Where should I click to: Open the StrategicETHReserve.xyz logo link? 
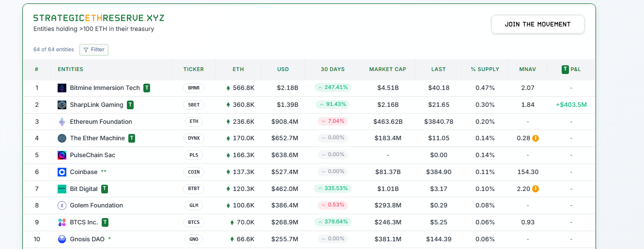point(99,18)
